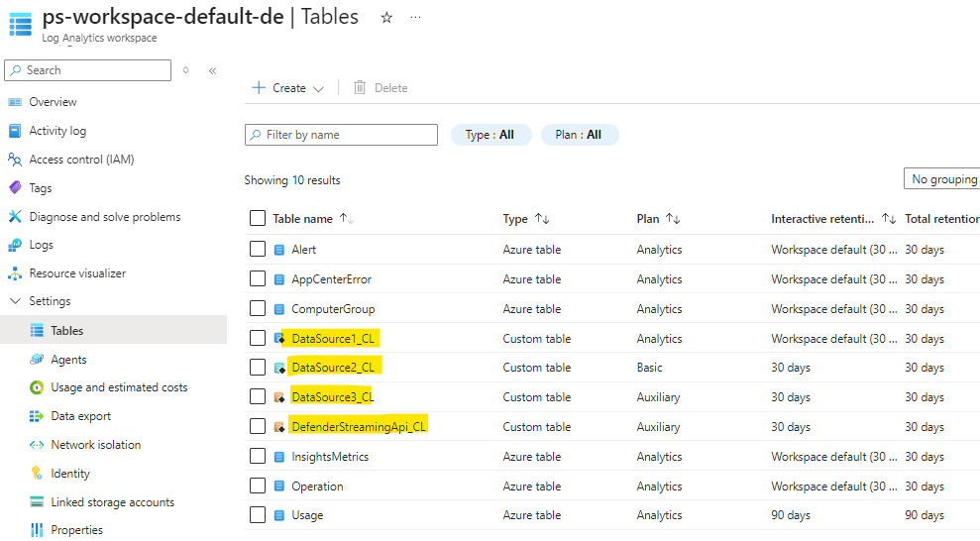Screen dimensions: 980x541
Task: Open the No grouping dropdown
Action: (x=942, y=178)
